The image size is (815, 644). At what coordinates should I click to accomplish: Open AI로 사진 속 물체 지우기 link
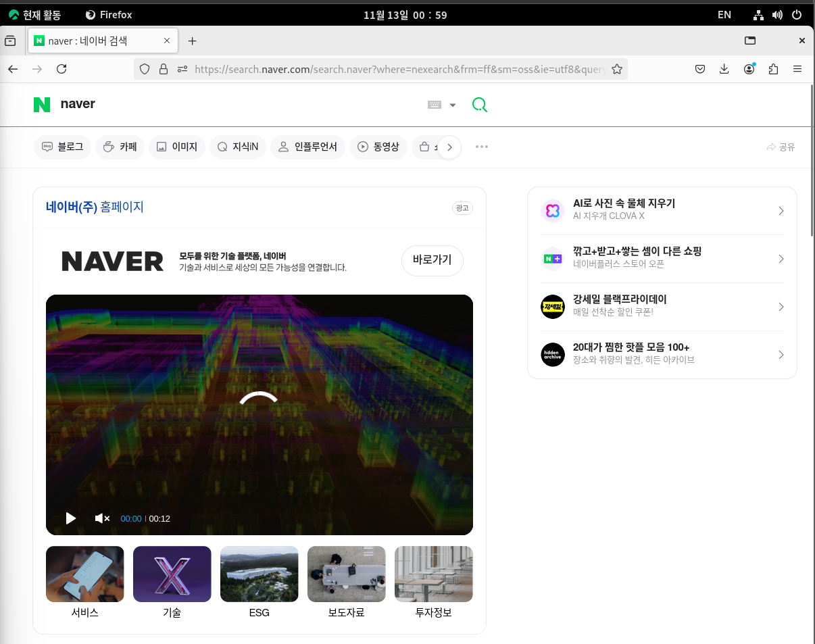click(x=624, y=203)
